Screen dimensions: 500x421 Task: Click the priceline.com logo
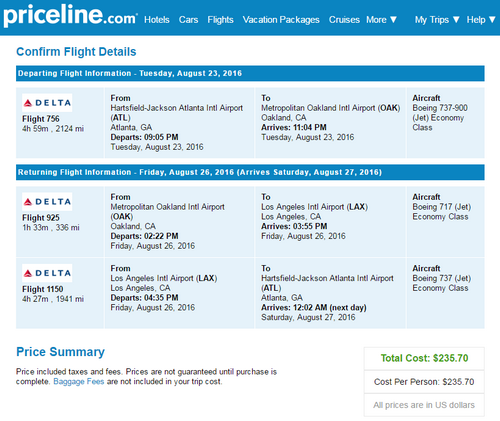click(x=70, y=16)
